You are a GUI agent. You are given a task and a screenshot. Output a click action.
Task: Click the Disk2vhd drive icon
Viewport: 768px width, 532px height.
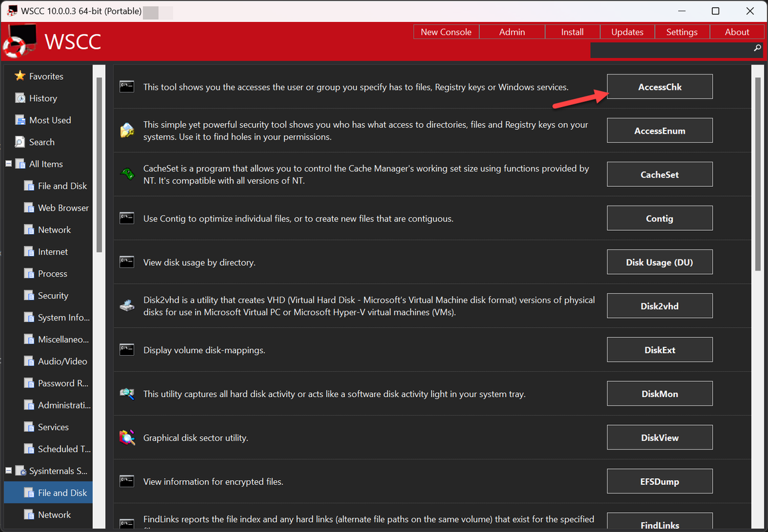click(127, 306)
